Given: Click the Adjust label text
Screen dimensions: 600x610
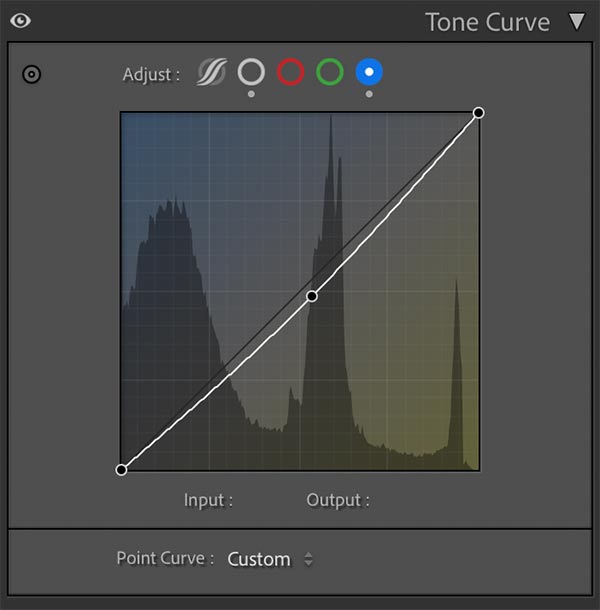Looking at the screenshot, I should point(151,74).
